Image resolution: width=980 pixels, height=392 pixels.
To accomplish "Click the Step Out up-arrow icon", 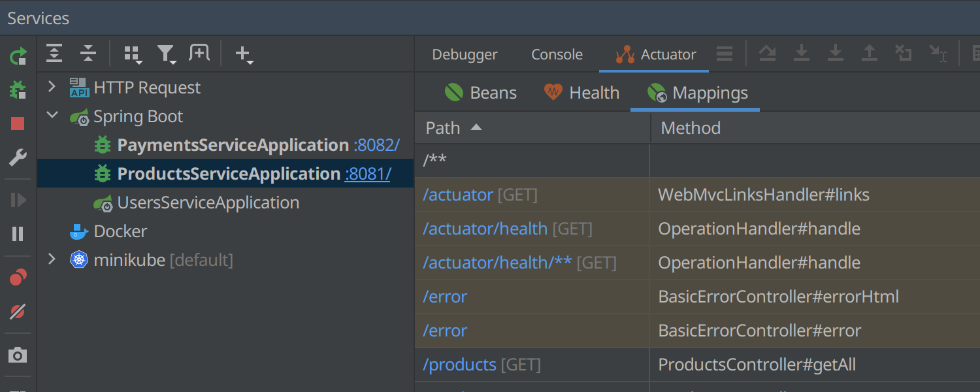I will click(x=870, y=54).
